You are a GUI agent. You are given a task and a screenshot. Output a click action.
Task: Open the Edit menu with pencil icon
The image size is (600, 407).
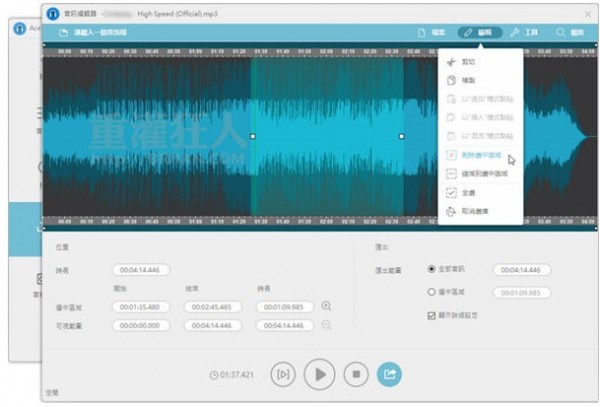pos(480,33)
